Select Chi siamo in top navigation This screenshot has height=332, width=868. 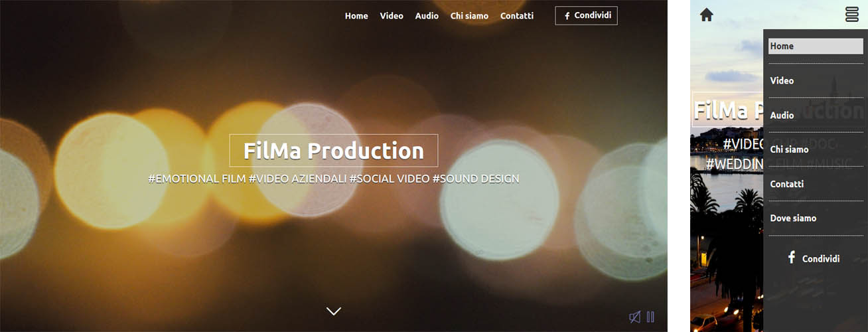pyautogui.click(x=469, y=16)
